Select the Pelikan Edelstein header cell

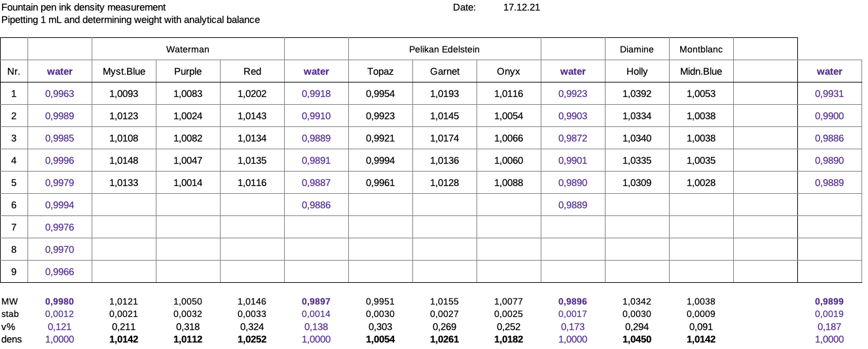(444, 49)
